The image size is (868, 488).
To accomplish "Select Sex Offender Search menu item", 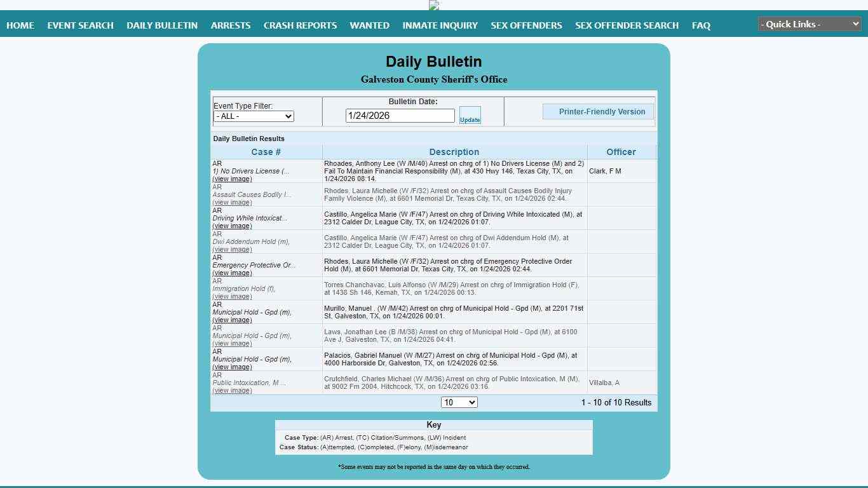I will (627, 25).
